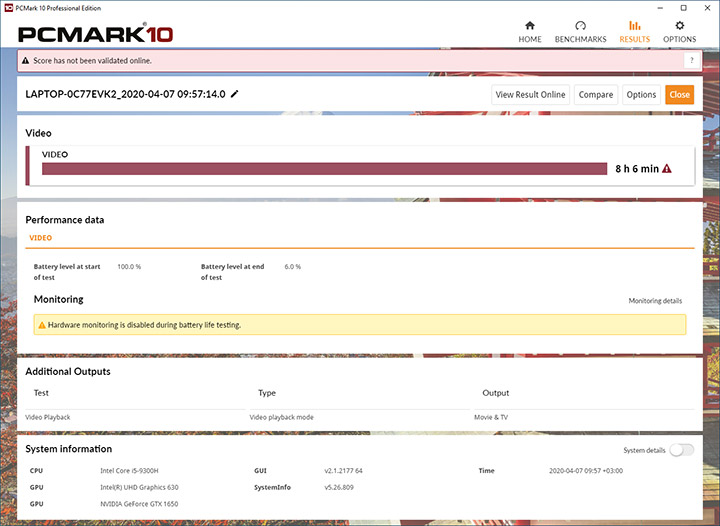Toggle the System details switch
720x526 pixels.
[681, 450]
